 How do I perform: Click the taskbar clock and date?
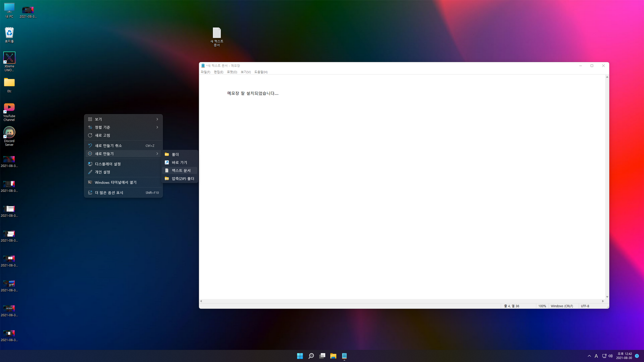tap(624, 356)
